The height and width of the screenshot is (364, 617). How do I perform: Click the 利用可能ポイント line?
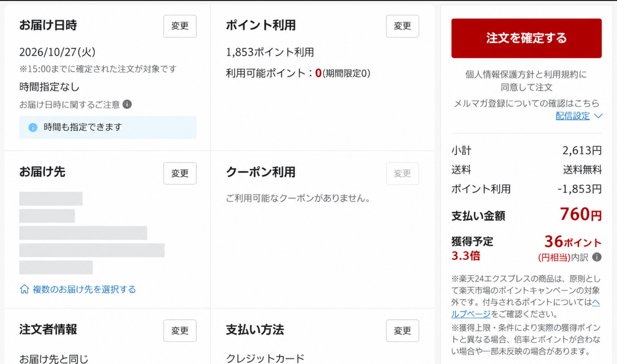point(298,73)
